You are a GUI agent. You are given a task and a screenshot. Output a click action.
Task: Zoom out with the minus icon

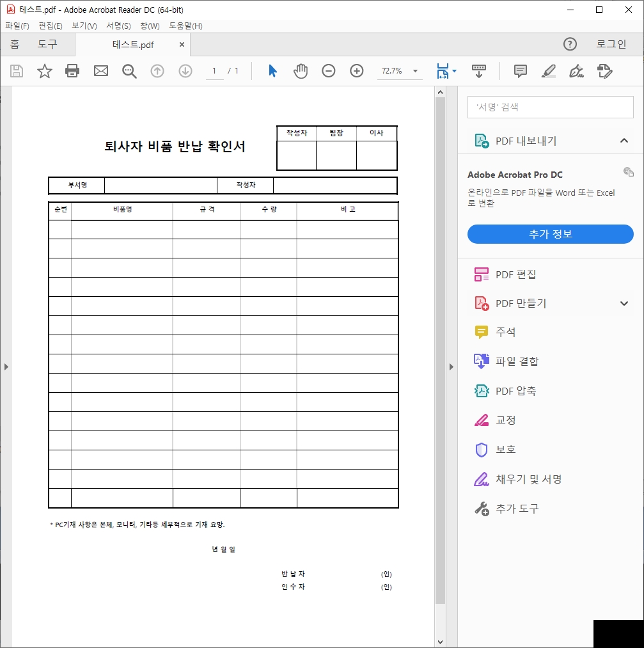pyautogui.click(x=329, y=71)
